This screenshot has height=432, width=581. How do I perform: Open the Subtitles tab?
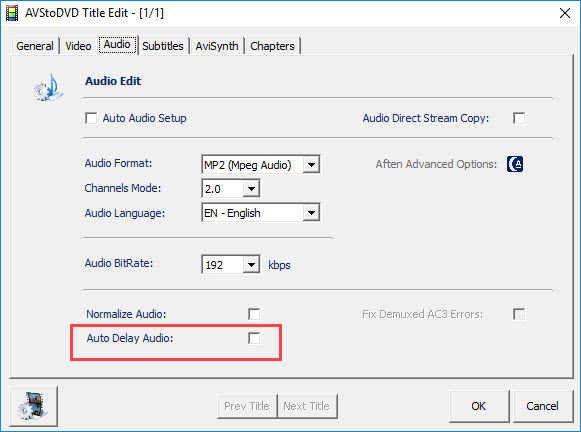coord(163,46)
